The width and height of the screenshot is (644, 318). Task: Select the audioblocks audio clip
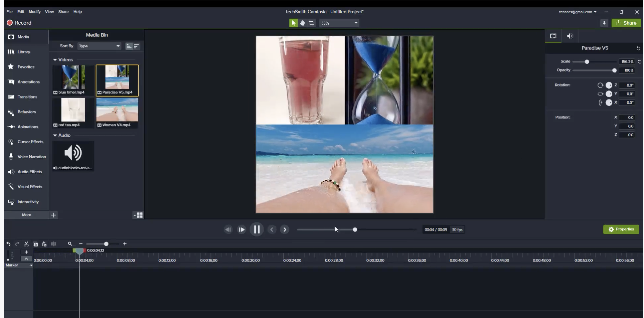[x=73, y=156]
